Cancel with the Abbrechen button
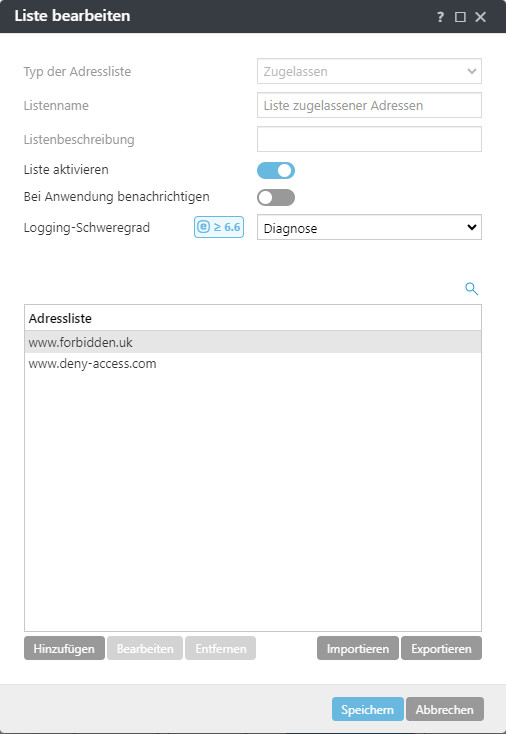The image size is (506, 734). [445, 709]
